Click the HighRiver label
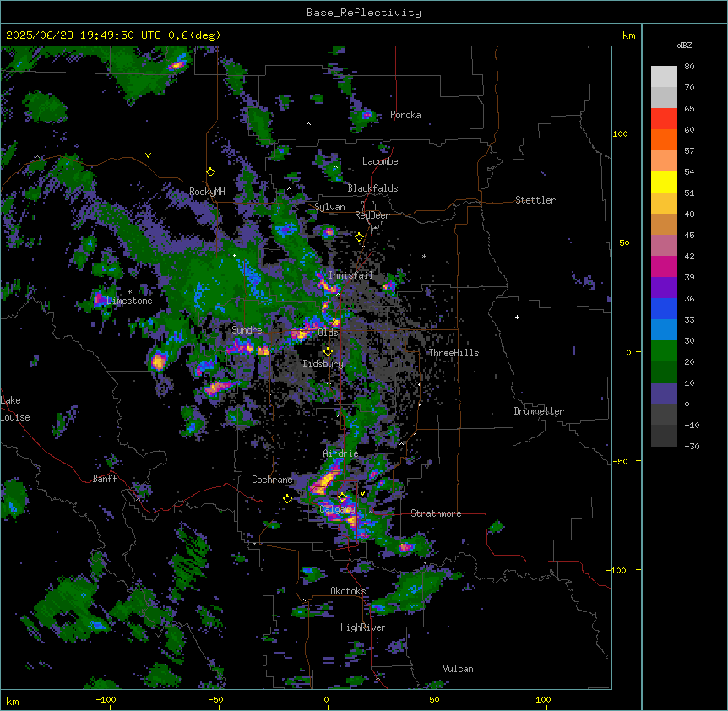This screenshot has width=728, height=711. [x=363, y=627]
